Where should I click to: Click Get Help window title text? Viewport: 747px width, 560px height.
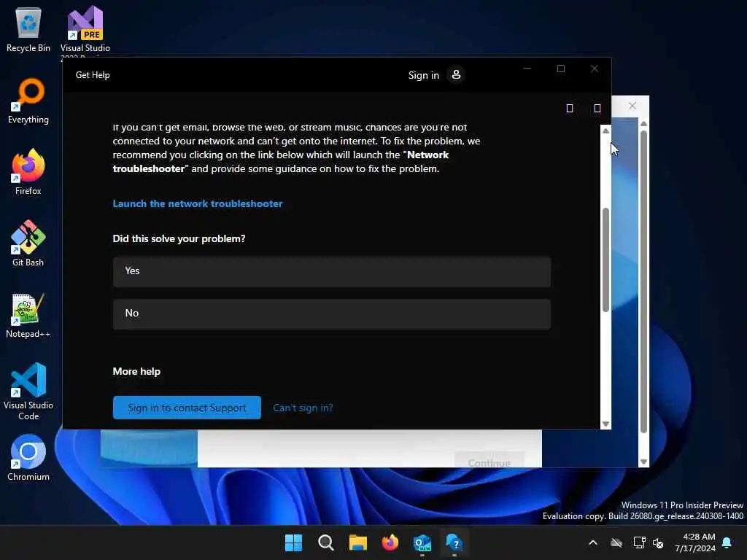93,75
